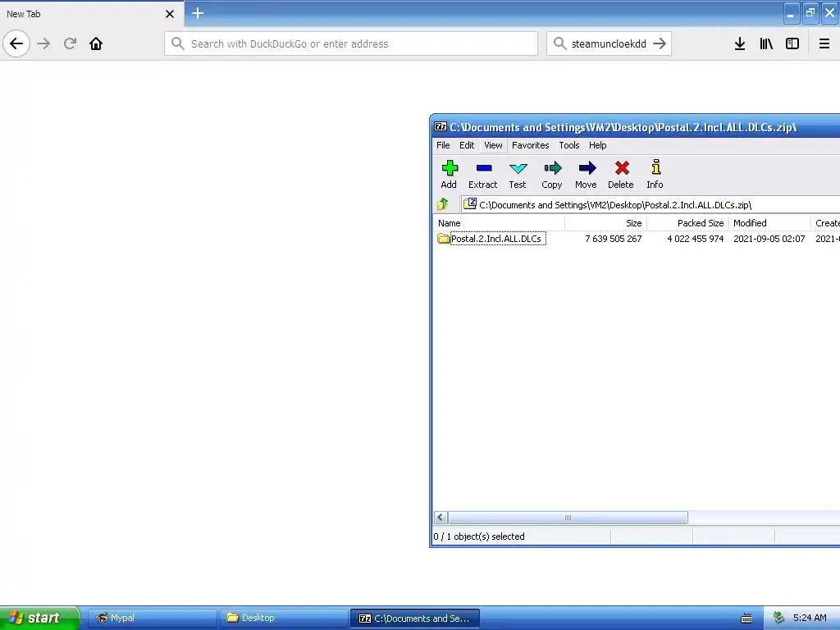The height and width of the screenshot is (630, 840).
Task: Extract files with the Extract icon
Action: point(482,175)
